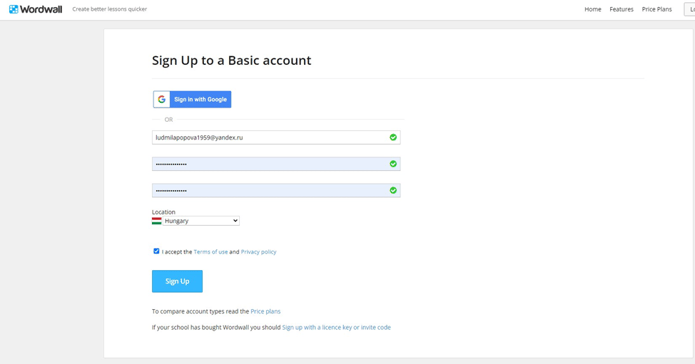Uncheck the accept Terms of use checkbox

(156, 251)
